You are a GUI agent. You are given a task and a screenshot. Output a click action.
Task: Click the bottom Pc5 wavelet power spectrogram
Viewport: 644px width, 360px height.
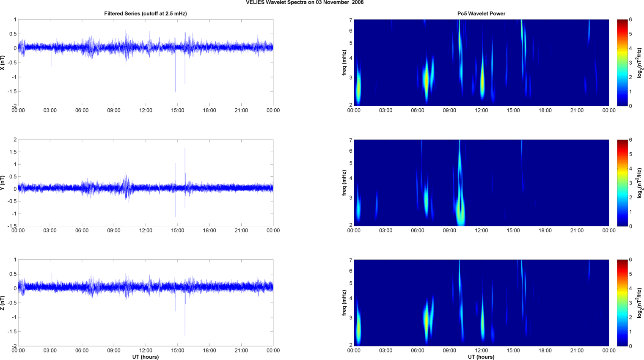481,303
